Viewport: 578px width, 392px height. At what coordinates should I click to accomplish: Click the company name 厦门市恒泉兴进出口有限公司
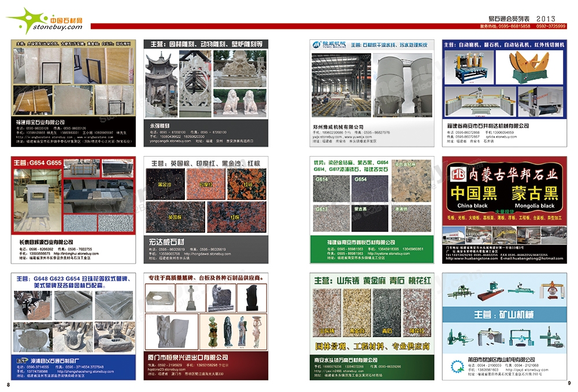[x=188, y=357]
